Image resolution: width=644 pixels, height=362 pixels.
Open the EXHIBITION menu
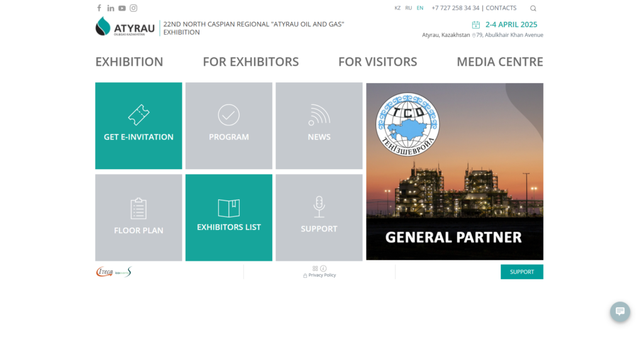pos(129,62)
